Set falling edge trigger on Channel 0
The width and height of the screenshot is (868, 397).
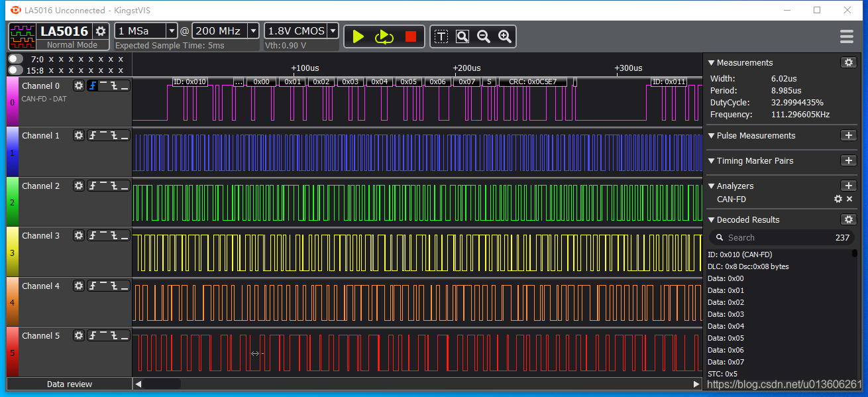(x=114, y=85)
